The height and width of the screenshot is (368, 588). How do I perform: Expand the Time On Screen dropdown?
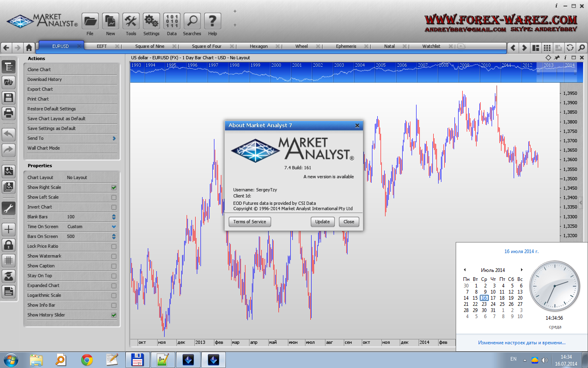pos(114,227)
